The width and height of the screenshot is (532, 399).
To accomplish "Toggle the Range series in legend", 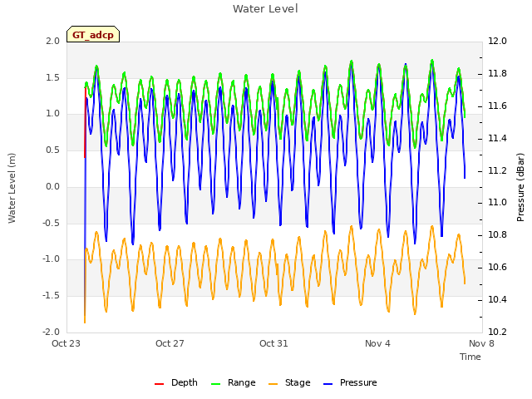I will (234, 382).
